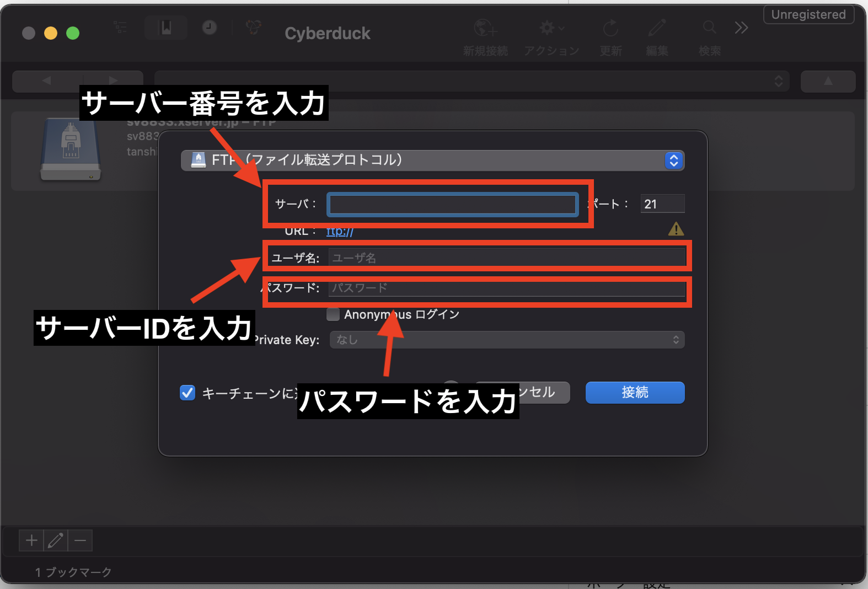Click the green maximize window button

point(73,33)
